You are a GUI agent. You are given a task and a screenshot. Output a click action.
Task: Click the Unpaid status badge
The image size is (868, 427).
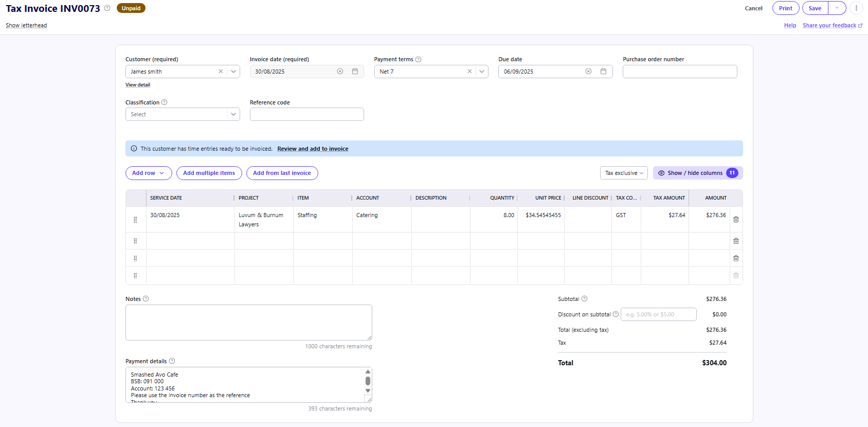pos(131,8)
